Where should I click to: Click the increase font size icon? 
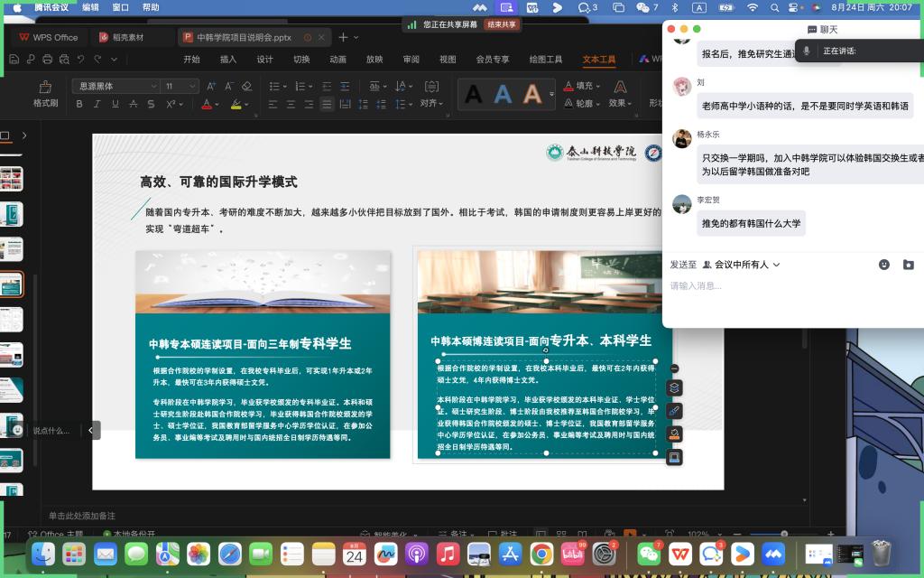212,86
